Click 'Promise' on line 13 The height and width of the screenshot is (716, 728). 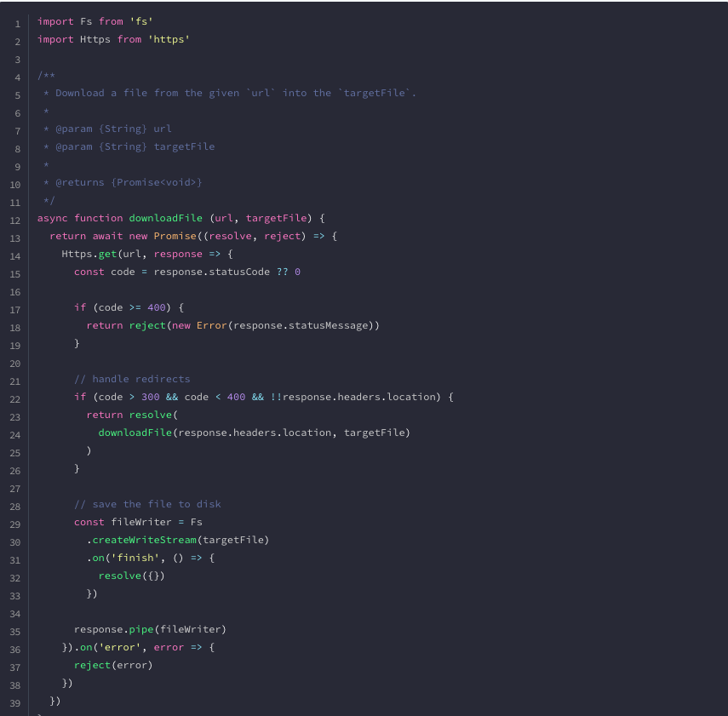pyautogui.click(x=175, y=236)
